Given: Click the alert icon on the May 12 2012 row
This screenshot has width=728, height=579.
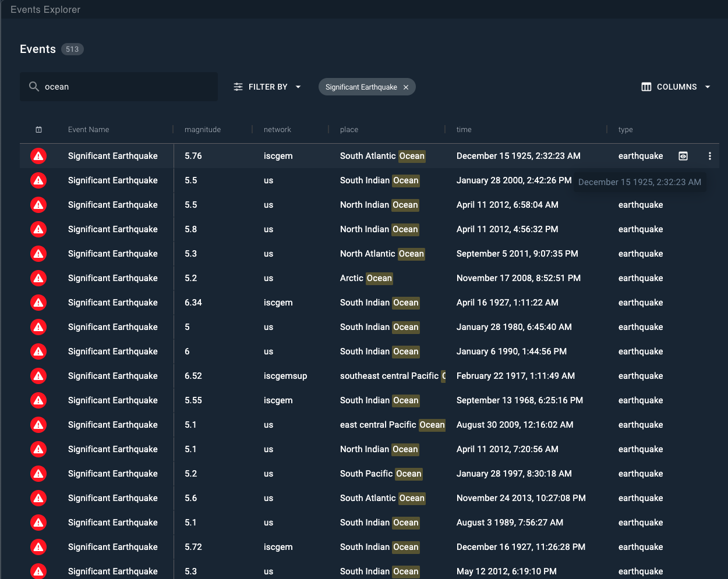Looking at the screenshot, I should click(38, 571).
